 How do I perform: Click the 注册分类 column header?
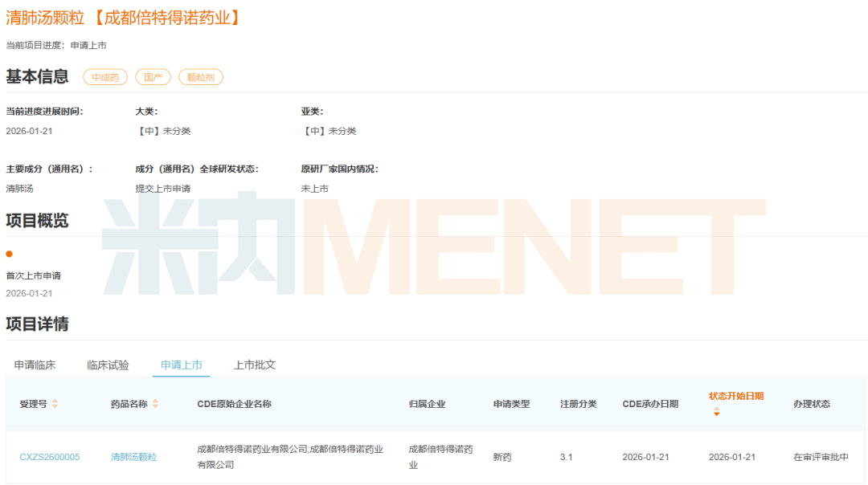pos(578,404)
